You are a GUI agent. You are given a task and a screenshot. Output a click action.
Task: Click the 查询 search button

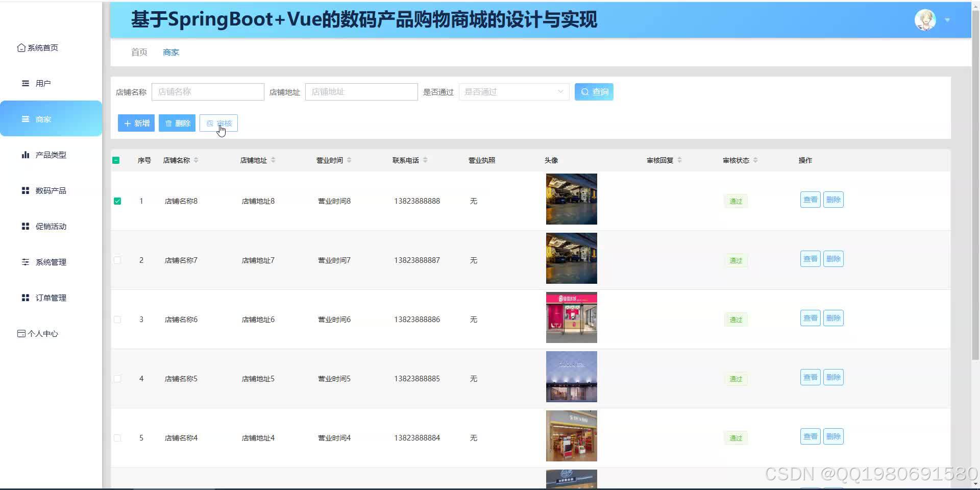point(594,92)
